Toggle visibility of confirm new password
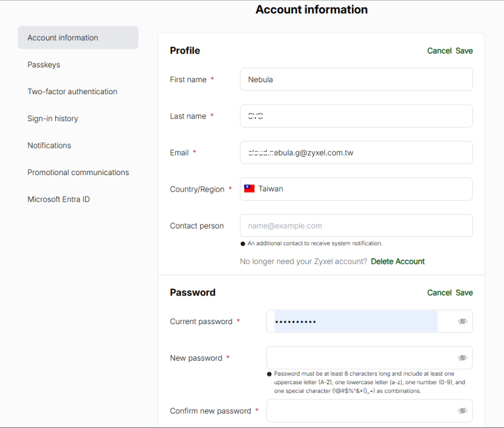This screenshot has height=428, width=504. click(462, 411)
